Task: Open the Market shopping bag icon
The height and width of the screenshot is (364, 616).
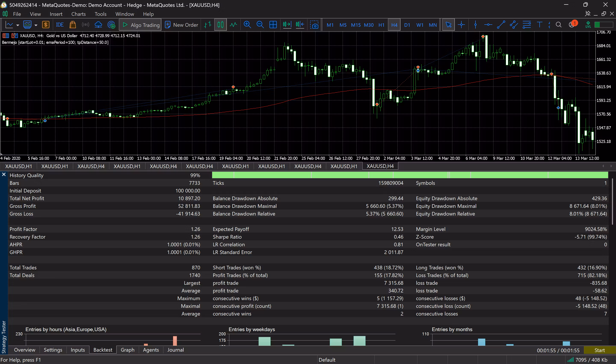Action: click(73, 25)
